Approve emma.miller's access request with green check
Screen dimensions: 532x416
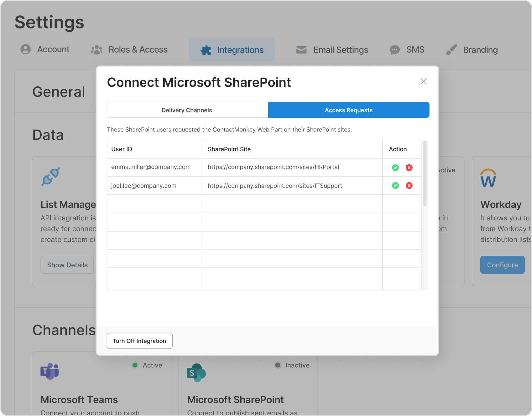tap(395, 168)
